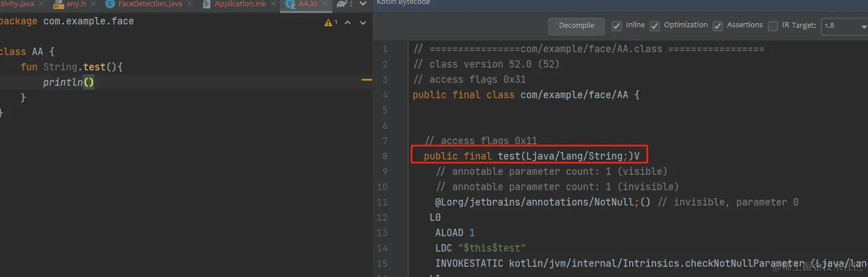Viewport: 868px width, 277px height.
Task: Click 'package com.example.face' line in editor
Action: pyautogui.click(x=66, y=21)
